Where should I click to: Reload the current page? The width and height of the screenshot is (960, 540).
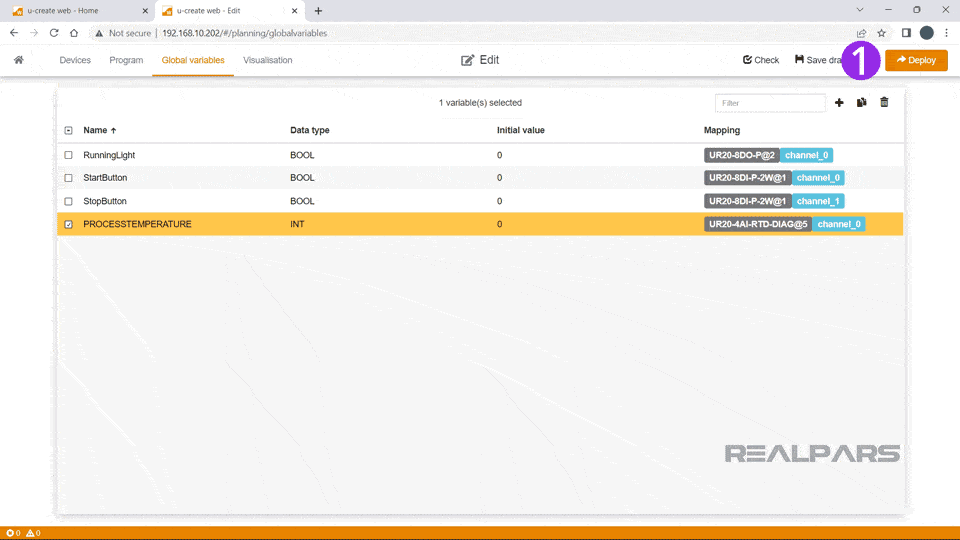(x=54, y=33)
